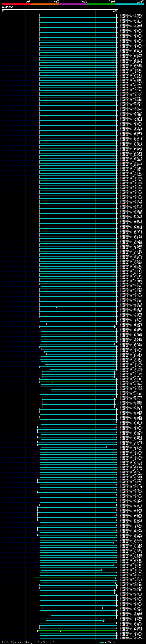Select the UniRef100_Q43596 entry
This screenshot has width=146, height=644.
click(131, 85)
